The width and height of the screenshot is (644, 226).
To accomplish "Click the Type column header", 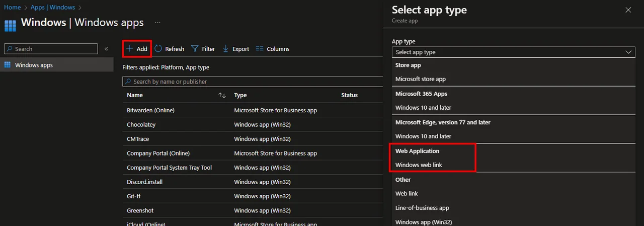I will coord(240,95).
